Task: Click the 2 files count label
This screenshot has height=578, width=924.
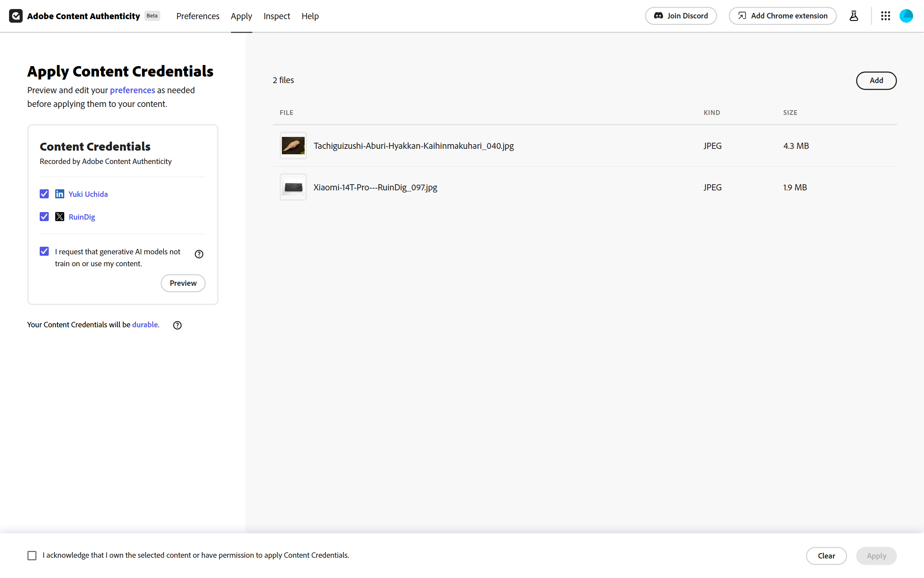Action: [283, 80]
